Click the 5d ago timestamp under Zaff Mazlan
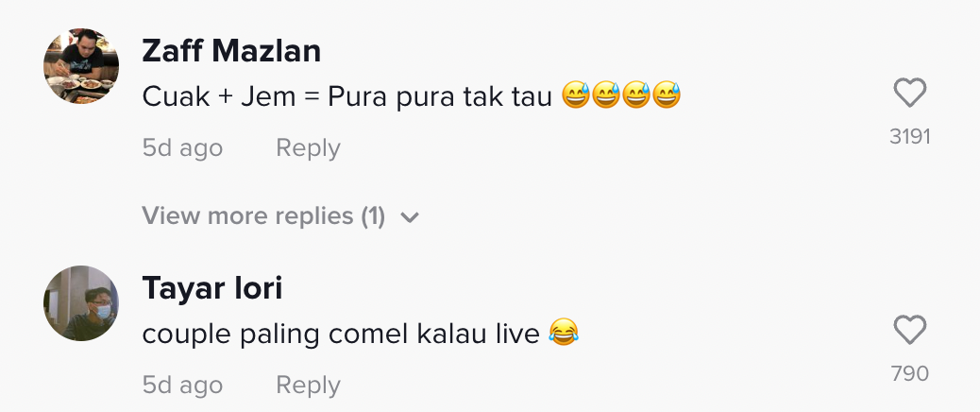 182,148
